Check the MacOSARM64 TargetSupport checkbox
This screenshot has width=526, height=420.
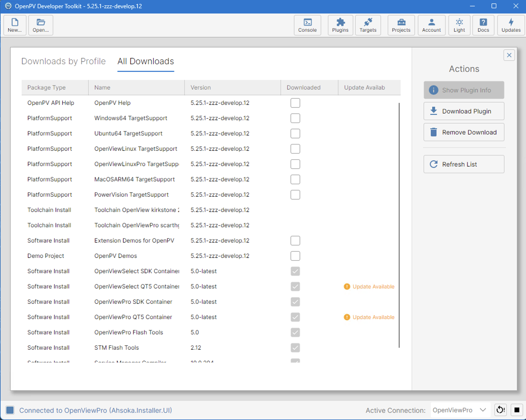coord(295,179)
